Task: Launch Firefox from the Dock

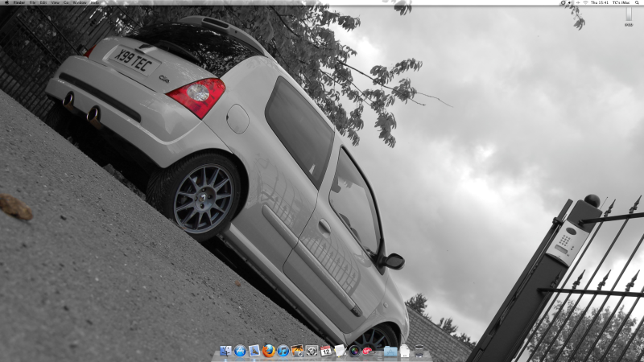Action: click(x=269, y=351)
